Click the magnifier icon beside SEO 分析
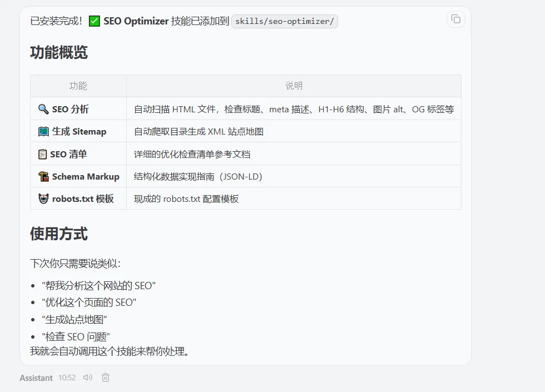Screen dimensions: 545x392 (43, 109)
